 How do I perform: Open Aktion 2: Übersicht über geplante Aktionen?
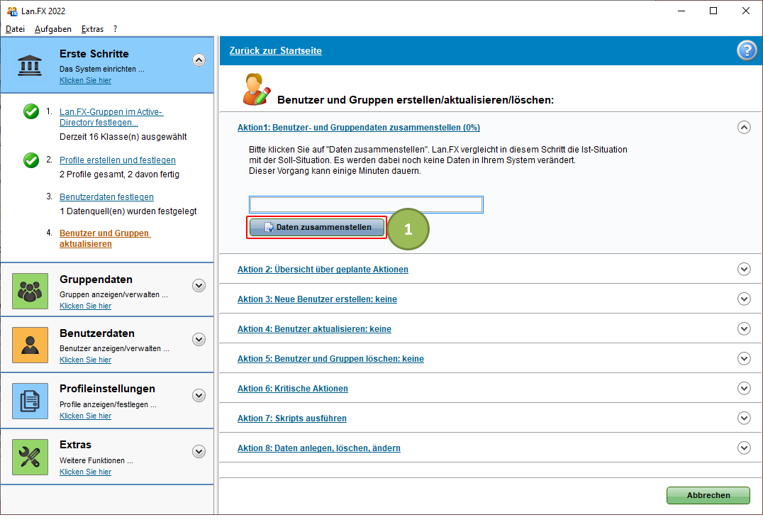click(323, 269)
